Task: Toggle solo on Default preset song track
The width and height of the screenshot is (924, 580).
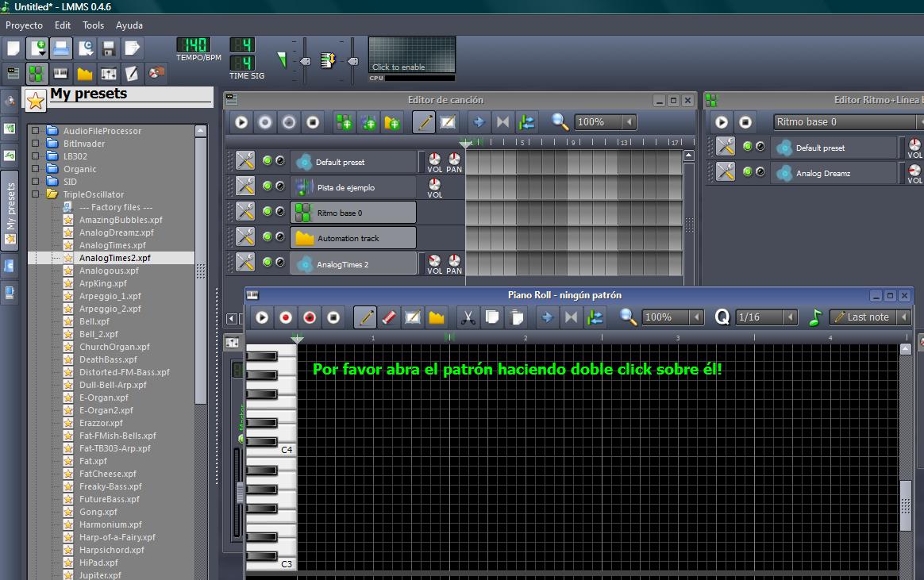Action: [280, 160]
